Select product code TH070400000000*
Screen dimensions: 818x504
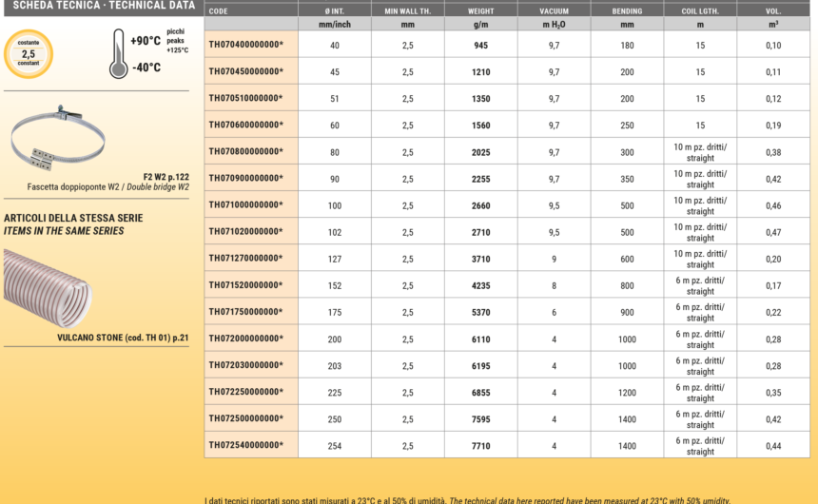(245, 45)
